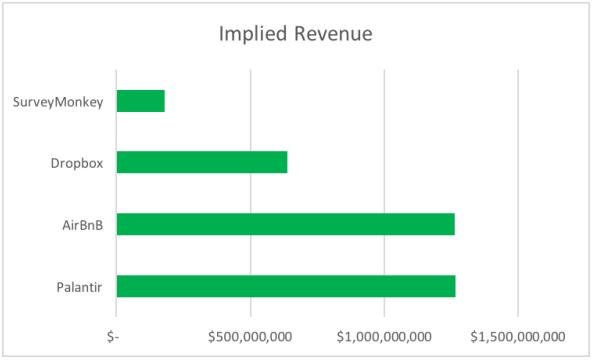
Task: Select the Implied Revenue chart title
Action: tap(295, 34)
